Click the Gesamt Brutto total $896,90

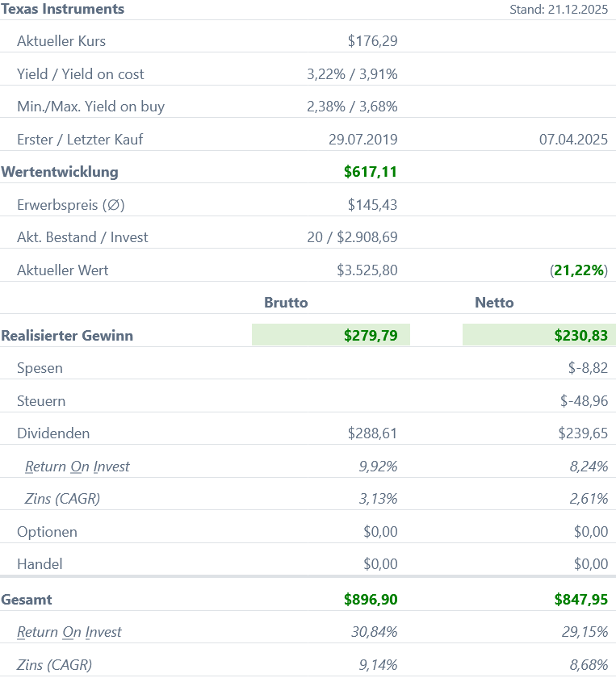pyautogui.click(x=371, y=600)
